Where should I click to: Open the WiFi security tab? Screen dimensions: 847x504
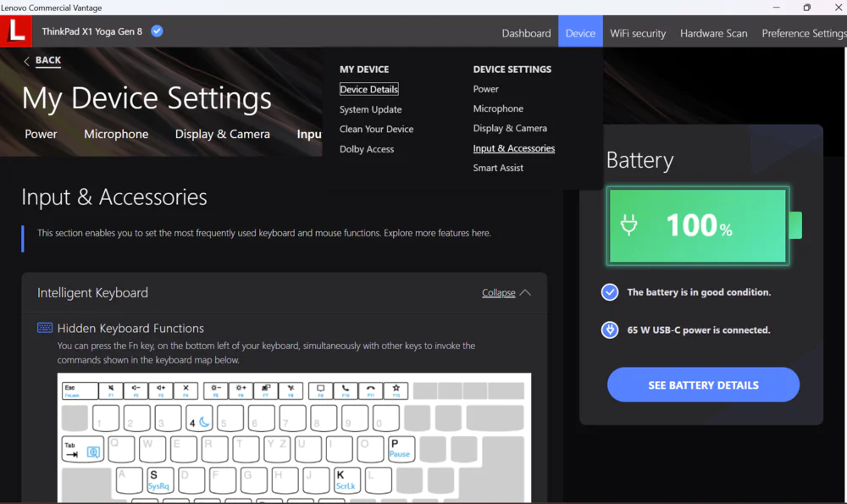638,33
